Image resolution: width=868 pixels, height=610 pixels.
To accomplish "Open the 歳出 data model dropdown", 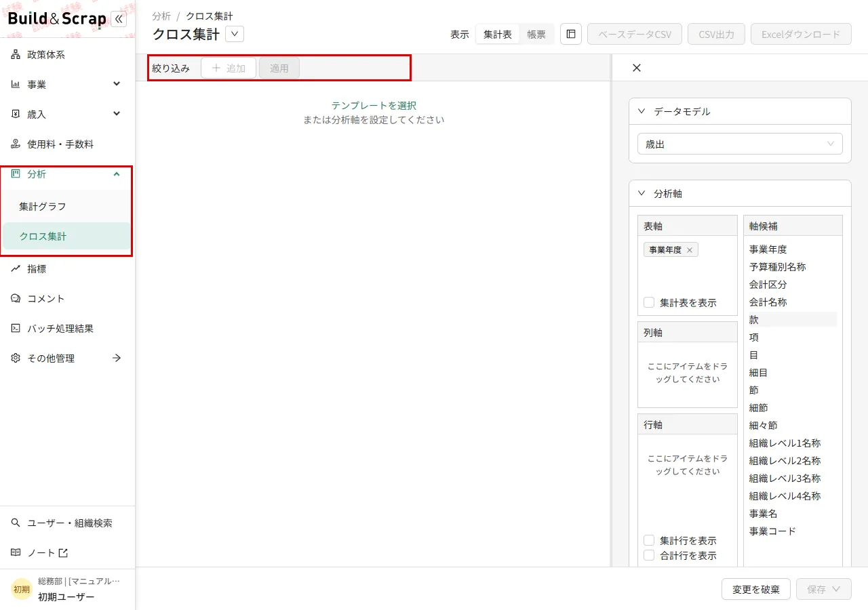I will (740, 144).
